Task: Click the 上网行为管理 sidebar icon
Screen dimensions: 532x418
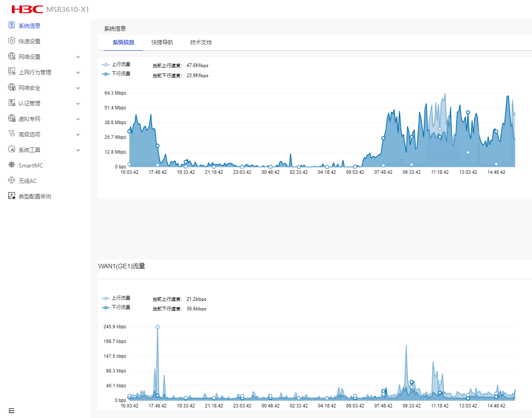Action: (x=11, y=72)
